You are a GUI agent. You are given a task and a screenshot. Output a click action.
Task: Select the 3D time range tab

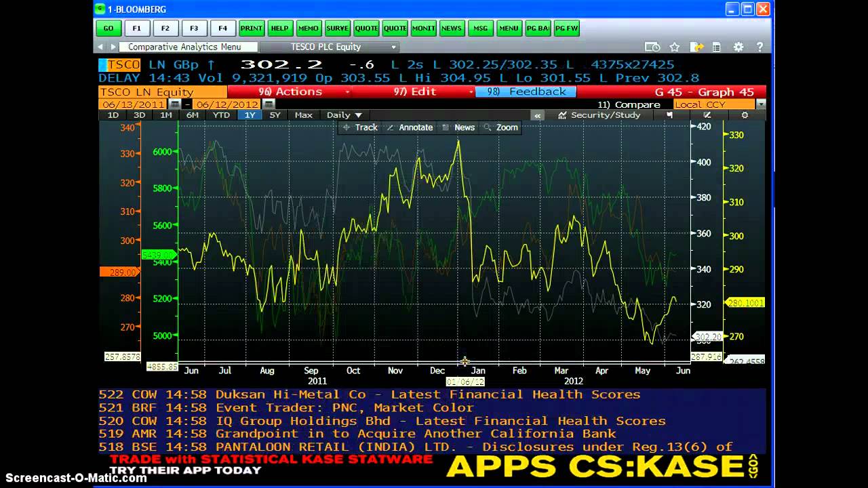pos(139,115)
